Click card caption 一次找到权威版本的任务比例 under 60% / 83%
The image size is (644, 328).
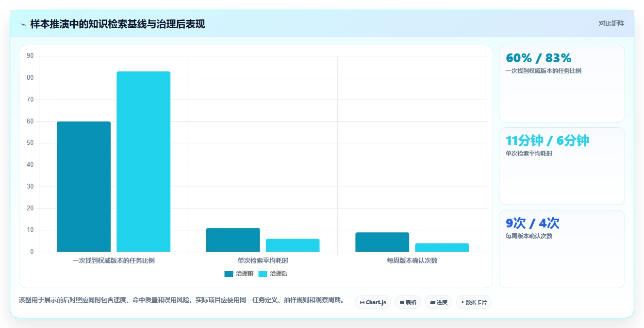click(544, 71)
